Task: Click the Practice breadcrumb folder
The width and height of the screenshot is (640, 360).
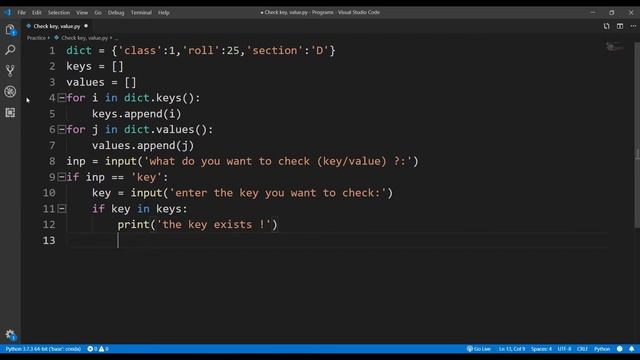Action: pyautogui.click(x=36, y=38)
